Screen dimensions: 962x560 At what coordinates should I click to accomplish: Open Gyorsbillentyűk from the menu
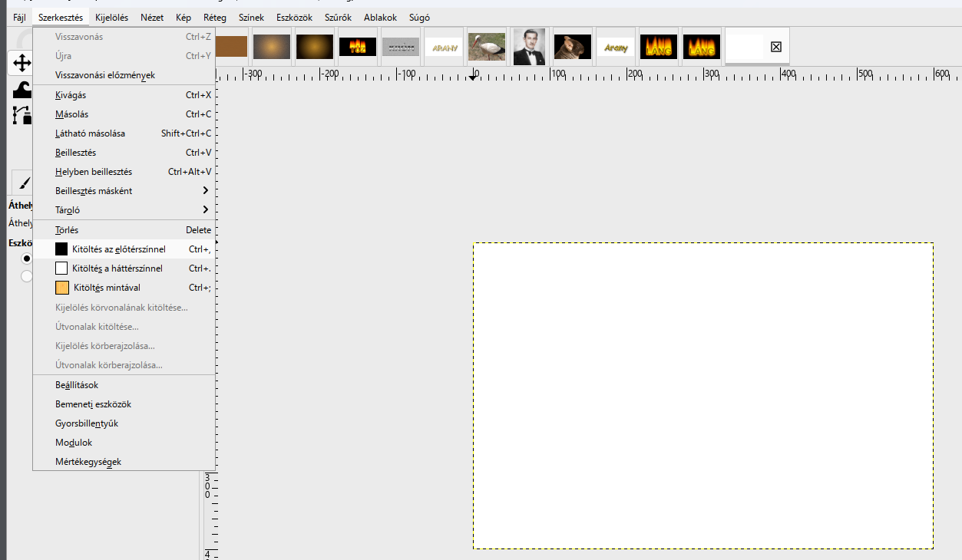click(x=124, y=423)
